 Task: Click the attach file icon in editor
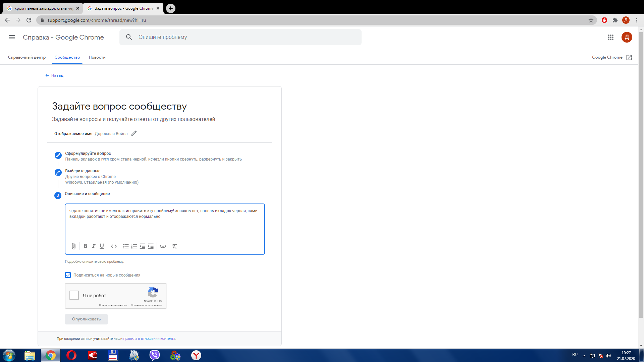pos(73,246)
